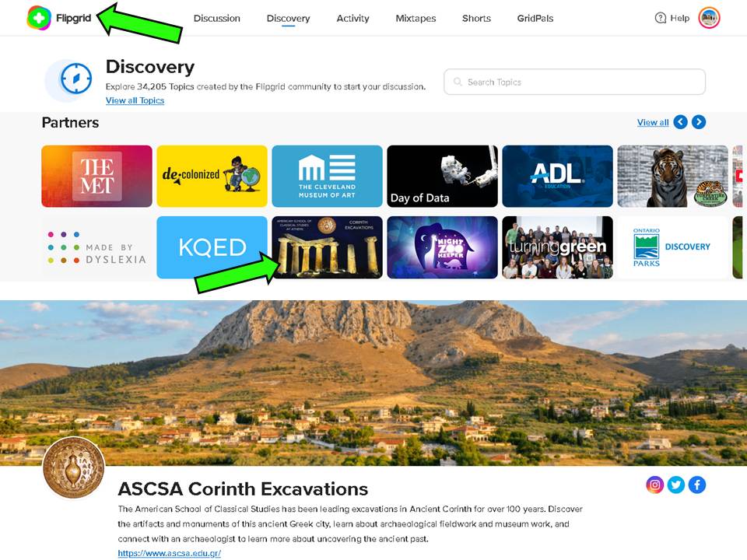This screenshot has width=747, height=560.
Task: Click the Flipgrid logo icon
Action: pyautogui.click(x=39, y=18)
